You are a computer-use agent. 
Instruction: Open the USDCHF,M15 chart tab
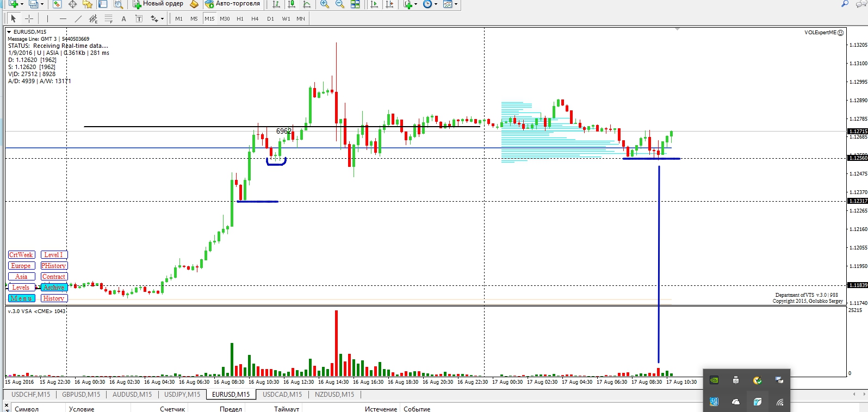point(31,395)
